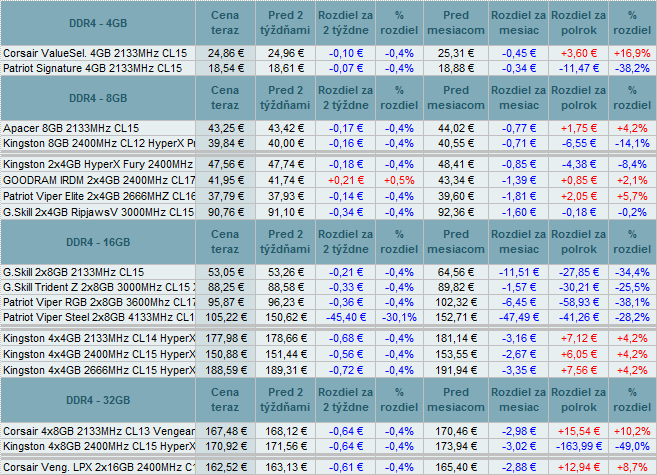Select half-year difference cell +12,94 €
The width and height of the screenshot is (657, 475).
578,467
